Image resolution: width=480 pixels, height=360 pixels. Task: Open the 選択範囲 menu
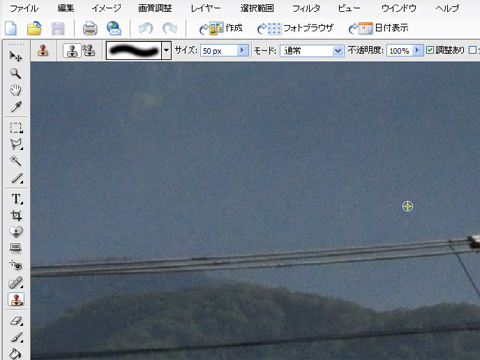point(257,8)
